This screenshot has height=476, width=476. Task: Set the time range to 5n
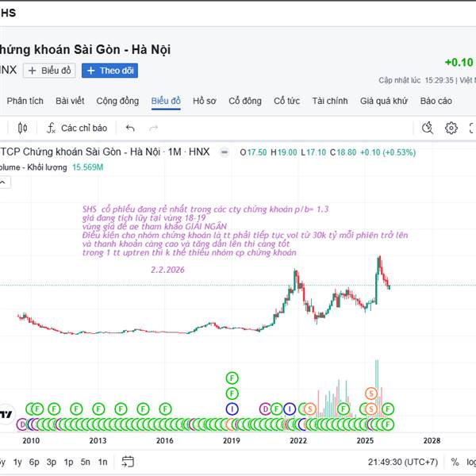click(x=86, y=462)
